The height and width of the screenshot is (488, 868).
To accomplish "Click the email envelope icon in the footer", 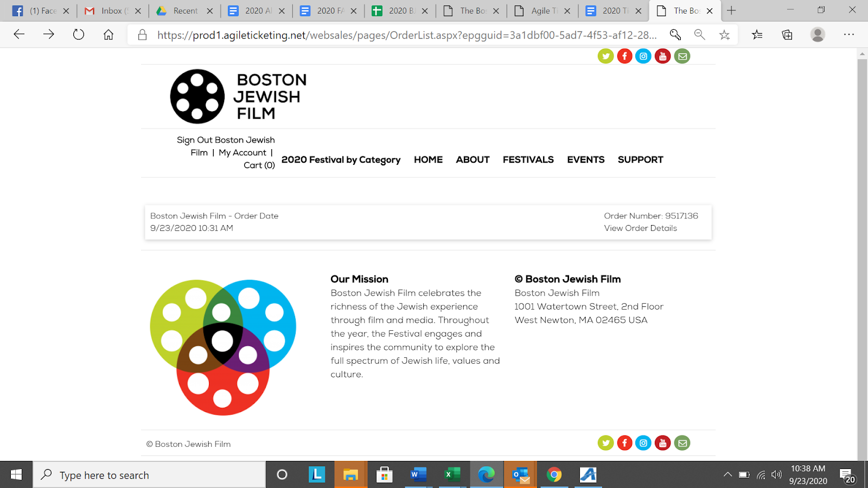I will click(x=682, y=443).
